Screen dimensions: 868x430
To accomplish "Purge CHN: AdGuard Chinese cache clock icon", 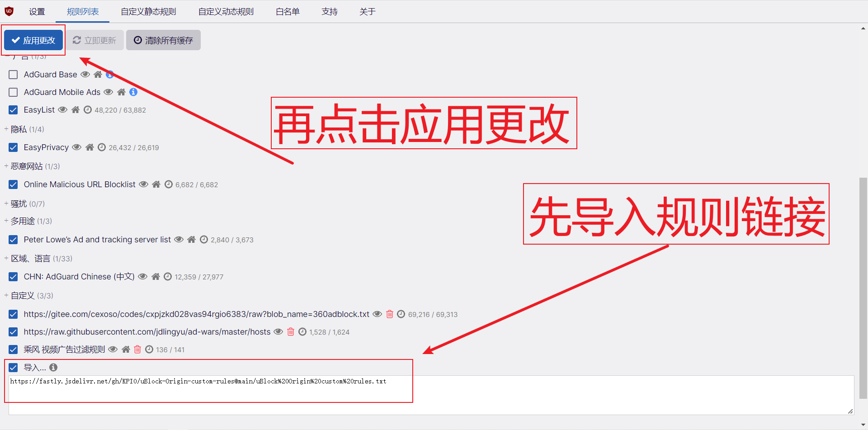I will click(x=168, y=277).
